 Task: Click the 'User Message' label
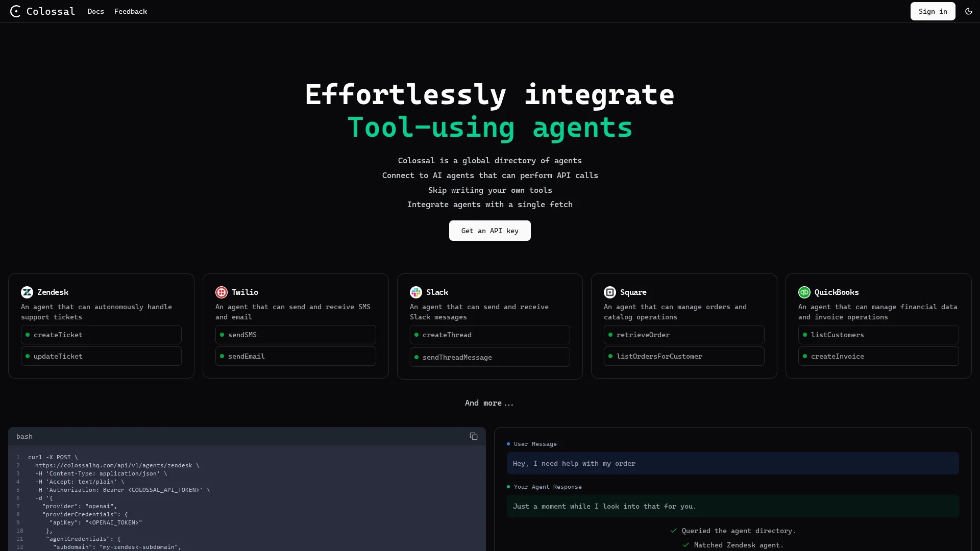[535, 444]
